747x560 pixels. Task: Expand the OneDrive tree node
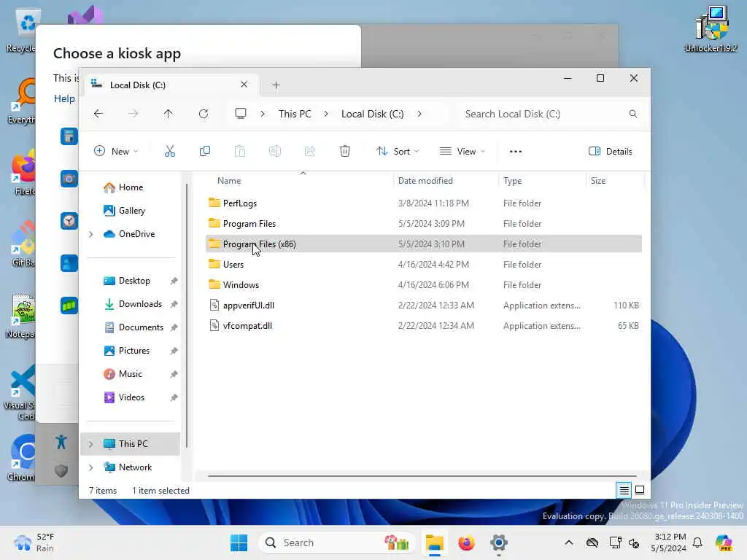[91, 234]
